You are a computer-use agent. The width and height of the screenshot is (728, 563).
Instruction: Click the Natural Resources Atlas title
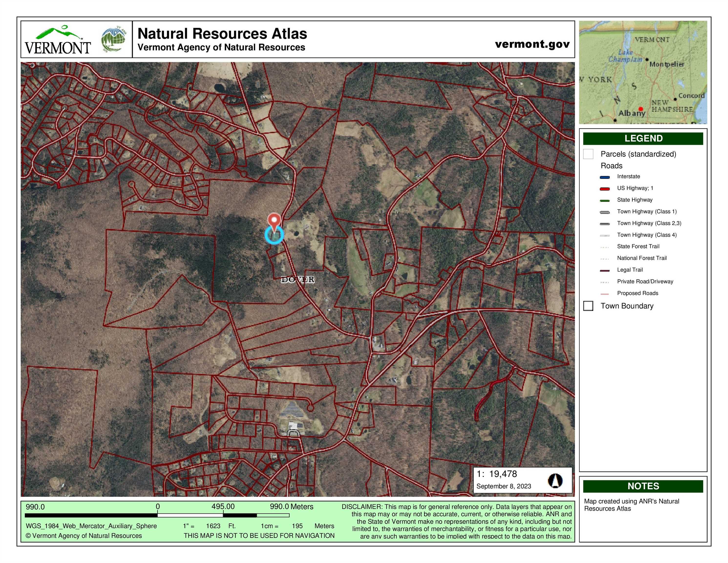pyautogui.click(x=222, y=34)
